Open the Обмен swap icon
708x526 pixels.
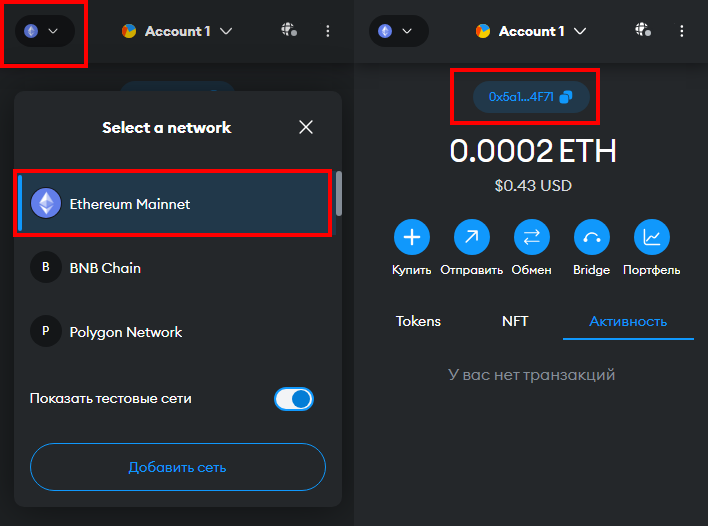click(531, 237)
